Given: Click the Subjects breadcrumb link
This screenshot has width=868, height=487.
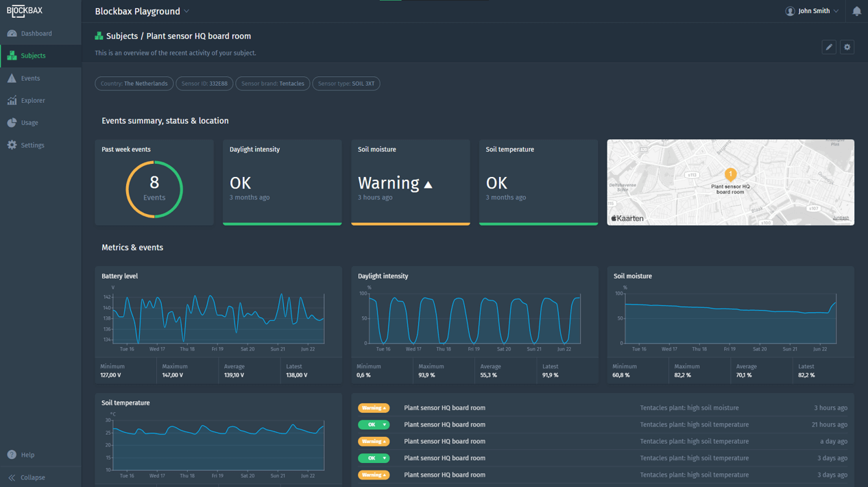Looking at the screenshot, I should 121,36.
